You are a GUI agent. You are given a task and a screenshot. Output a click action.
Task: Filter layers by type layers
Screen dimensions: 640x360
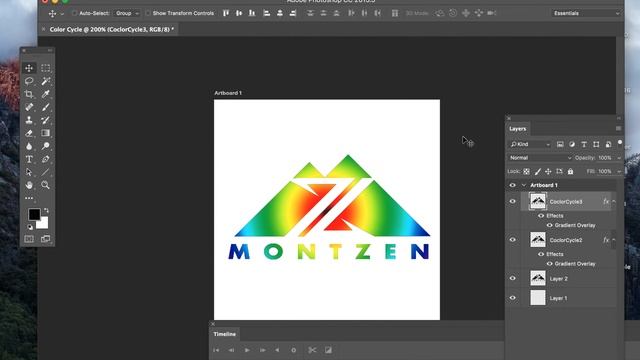point(584,144)
